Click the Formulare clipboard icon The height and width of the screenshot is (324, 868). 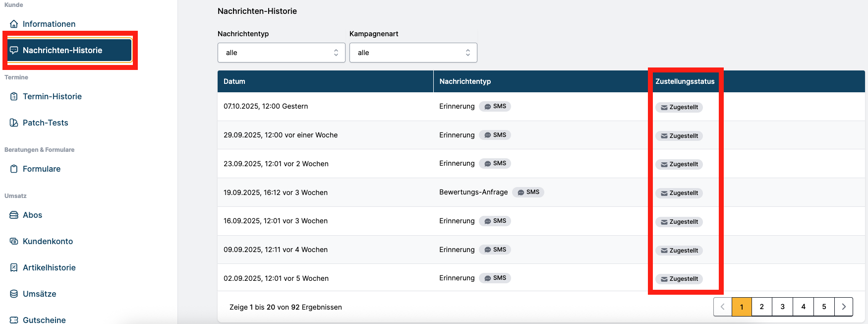(x=14, y=169)
